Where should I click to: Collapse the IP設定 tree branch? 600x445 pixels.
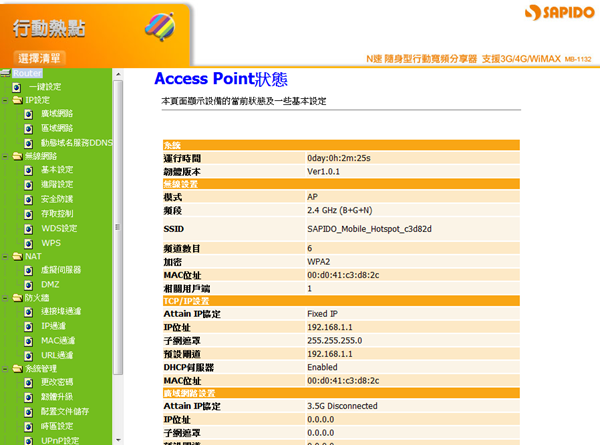5,101
